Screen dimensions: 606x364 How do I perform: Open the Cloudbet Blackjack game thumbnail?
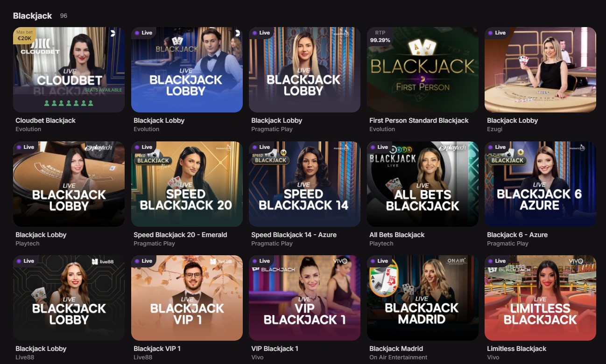point(69,70)
